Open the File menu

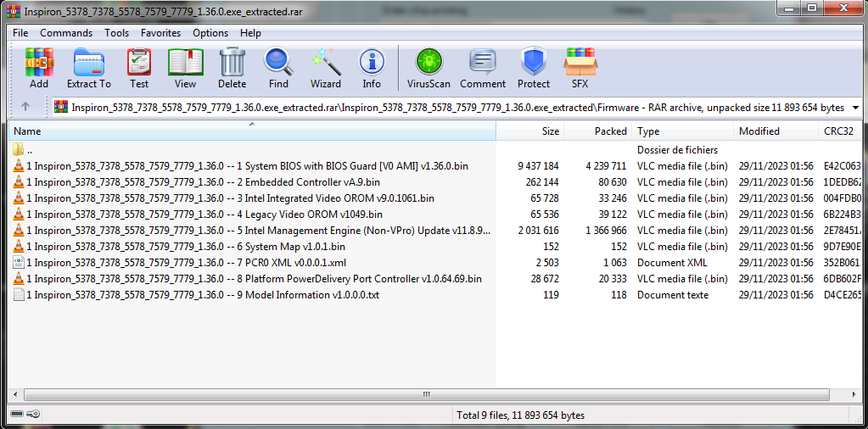[x=20, y=33]
